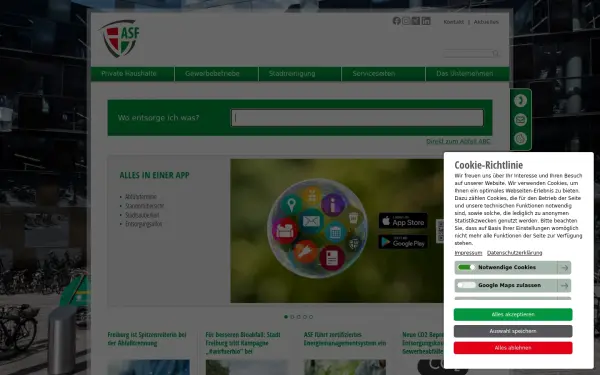This screenshot has width=600, height=375.
Task: Open the Gewerbebetriebe menu
Action: (x=217, y=73)
